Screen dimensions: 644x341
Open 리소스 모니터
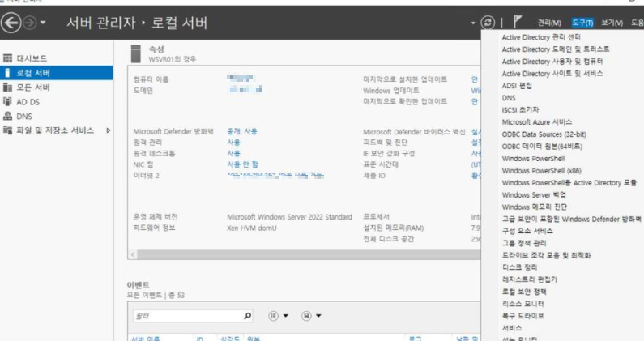[522, 304]
